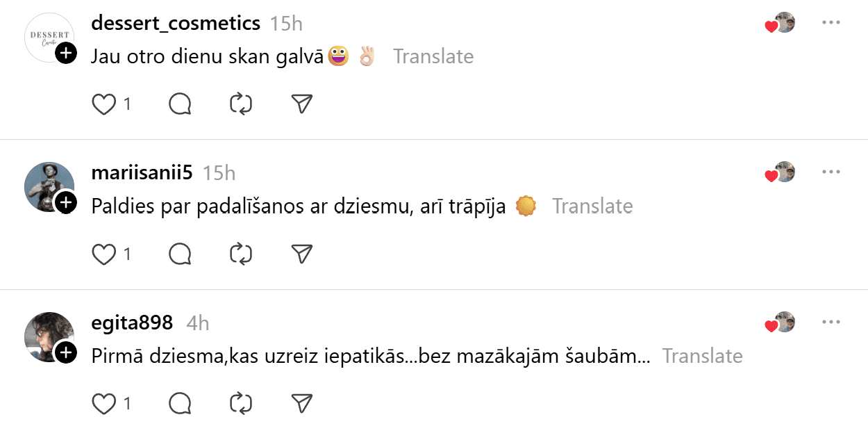Image resolution: width=868 pixels, height=424 pixels.
Task: Share dessert_cosmetics comment via paper plane
Action: pos(301,104)
